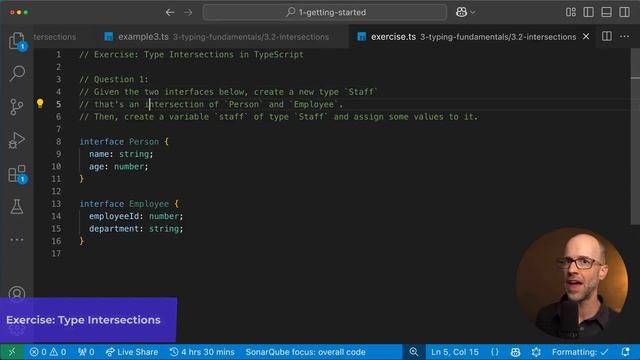Click the 'name: string;' line
The image size is (640, 360).
pos(121,154)
